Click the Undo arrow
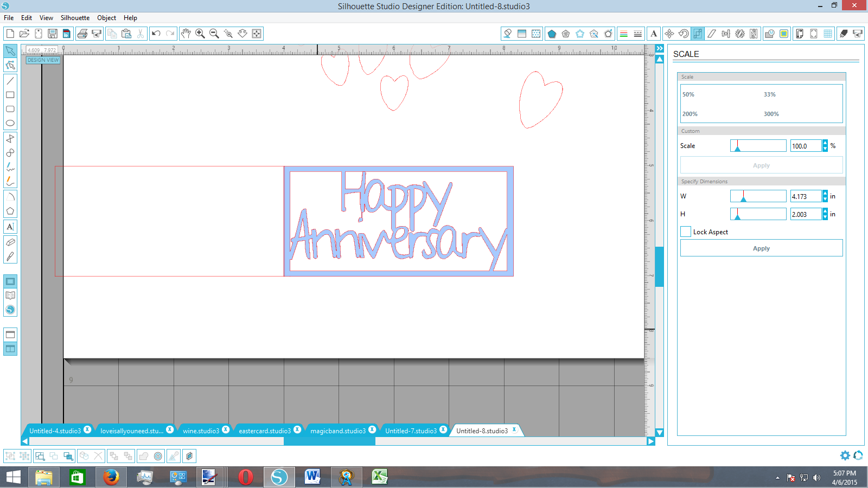This screenshot has height=488, width=868. click(156, 34)
